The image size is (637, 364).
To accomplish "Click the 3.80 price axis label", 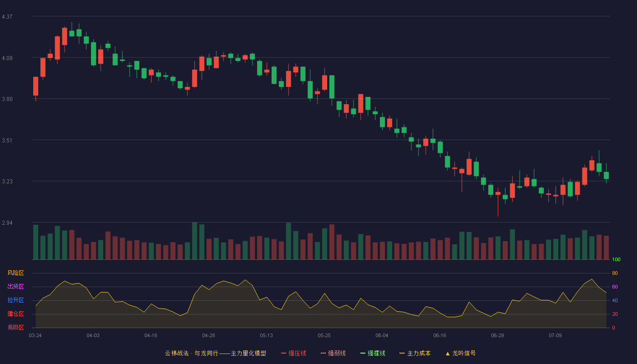I will click(7, 99).
